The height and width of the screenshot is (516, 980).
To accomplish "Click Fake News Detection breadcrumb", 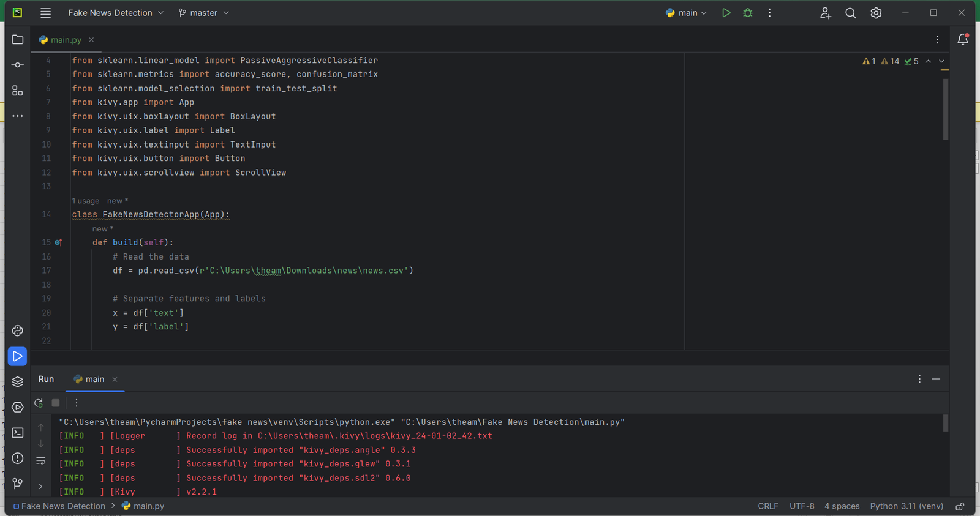I will coord(59,506).
